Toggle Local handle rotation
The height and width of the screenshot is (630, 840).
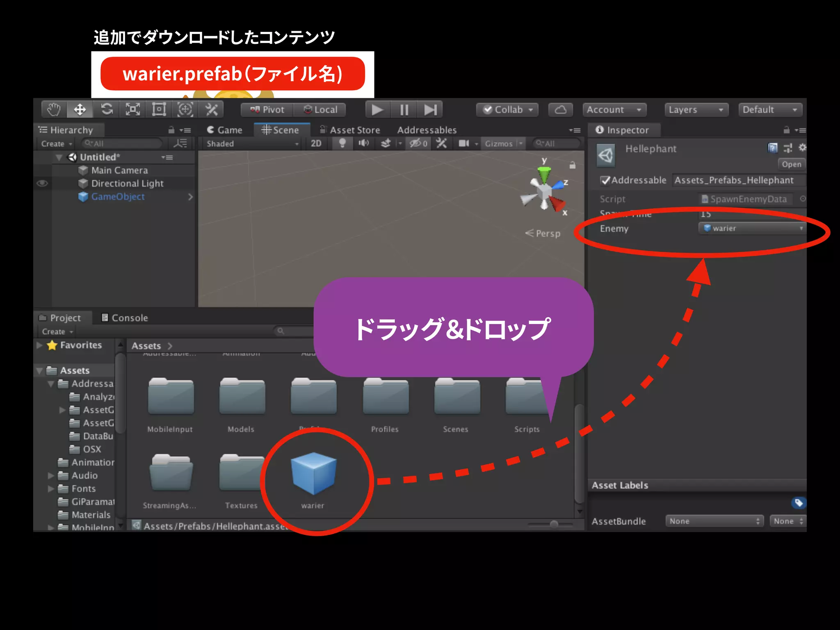[x=320, y=110]
